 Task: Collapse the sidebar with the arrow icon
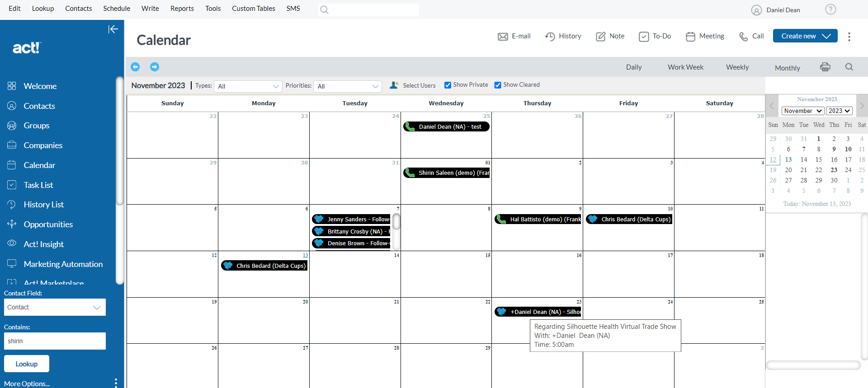click(x=113, y=29)
